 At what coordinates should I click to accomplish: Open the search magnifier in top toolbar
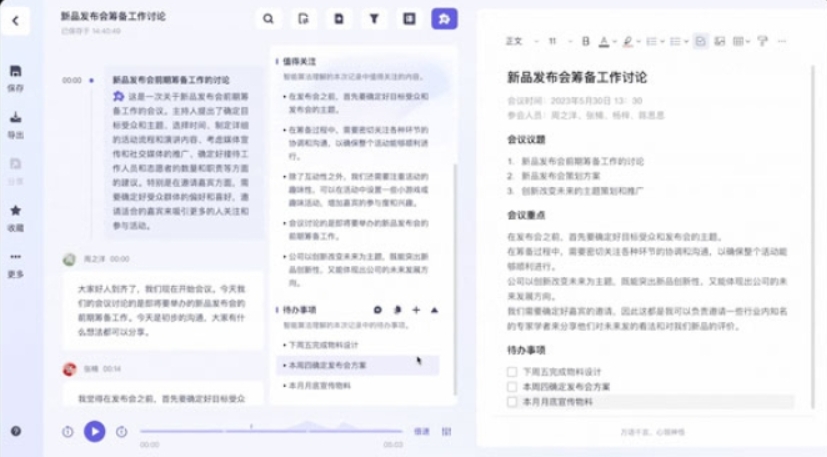(x=268, y=19)
